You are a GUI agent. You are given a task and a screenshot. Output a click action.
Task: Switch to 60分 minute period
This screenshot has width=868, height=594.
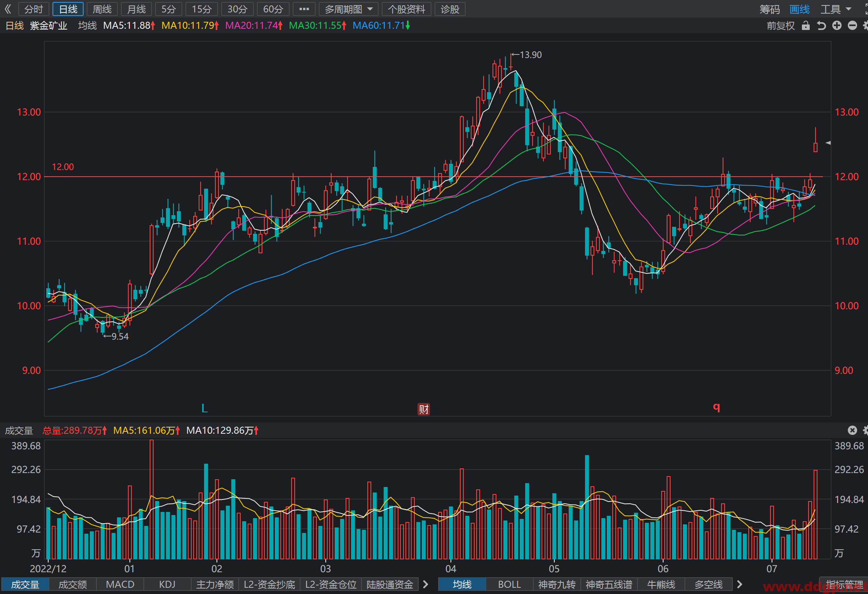point(273,9)
